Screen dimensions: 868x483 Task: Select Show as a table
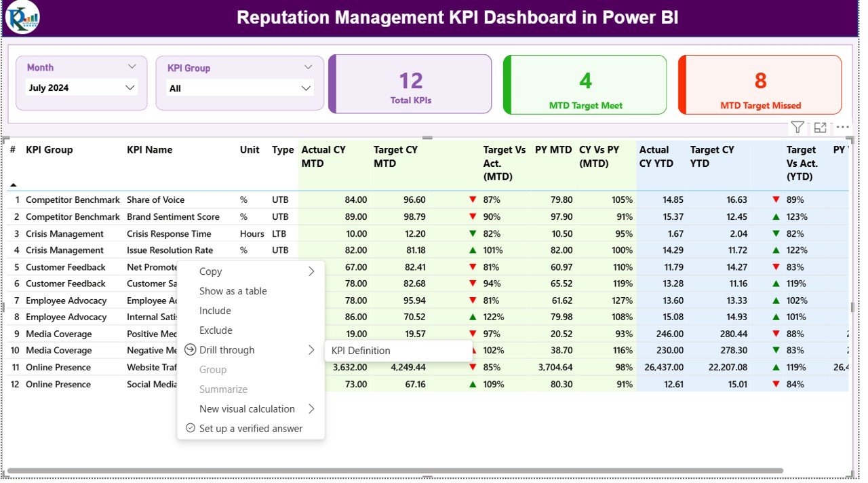point(233,291)
